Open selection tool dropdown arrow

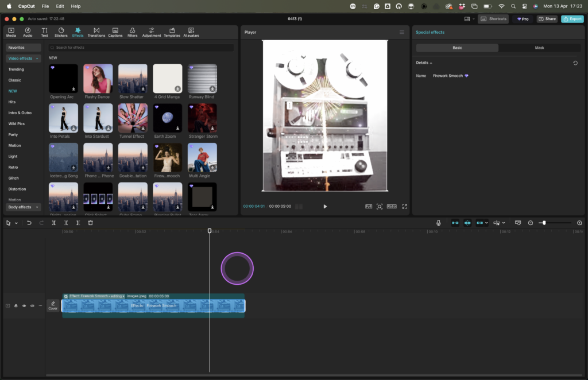pos(16,223)
